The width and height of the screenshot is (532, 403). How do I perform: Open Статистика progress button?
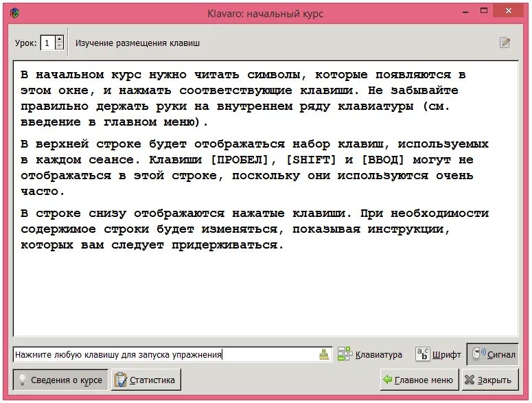coord(146,380)
